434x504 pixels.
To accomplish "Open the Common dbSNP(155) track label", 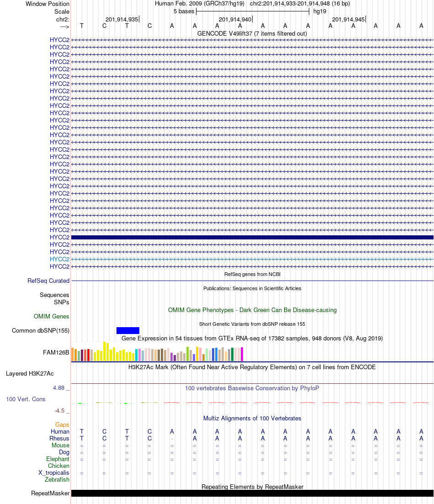I will [x=41, y=330].
